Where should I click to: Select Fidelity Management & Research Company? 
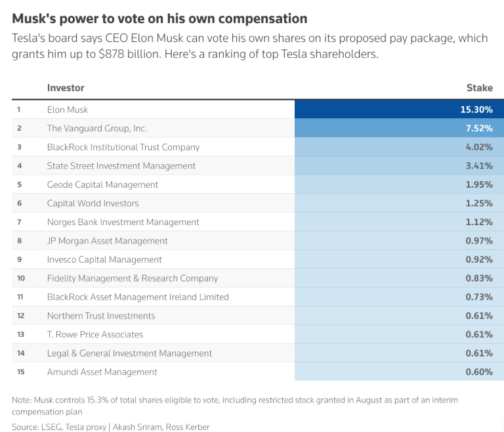click(133, 278)
